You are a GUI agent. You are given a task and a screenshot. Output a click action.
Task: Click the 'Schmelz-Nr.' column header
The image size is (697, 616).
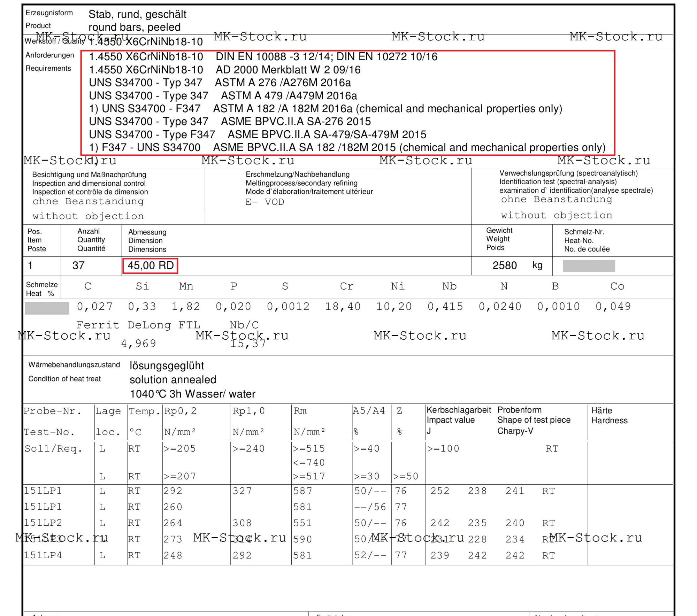point(584,232)
